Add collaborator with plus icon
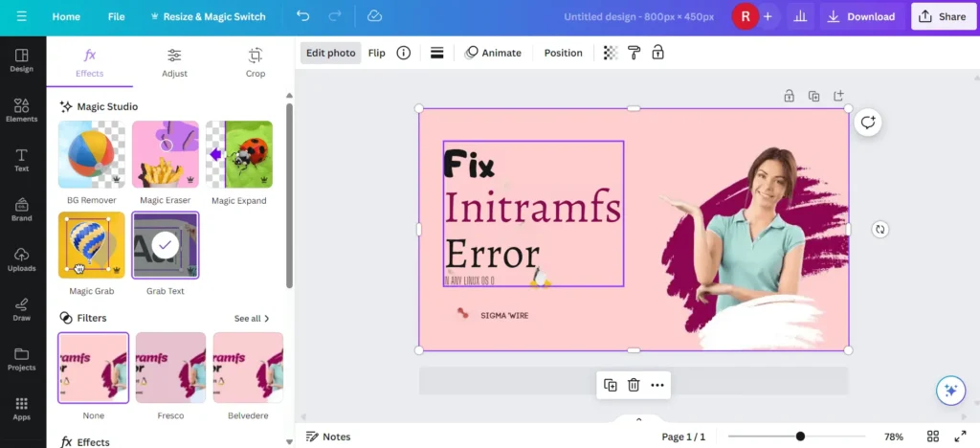980x448 pixels. 768,17
